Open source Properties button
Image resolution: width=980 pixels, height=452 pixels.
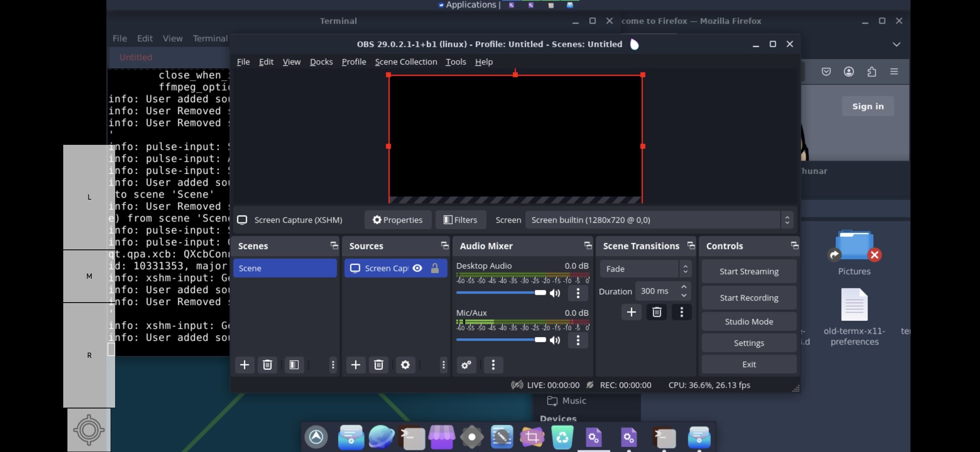coord(398,220)
